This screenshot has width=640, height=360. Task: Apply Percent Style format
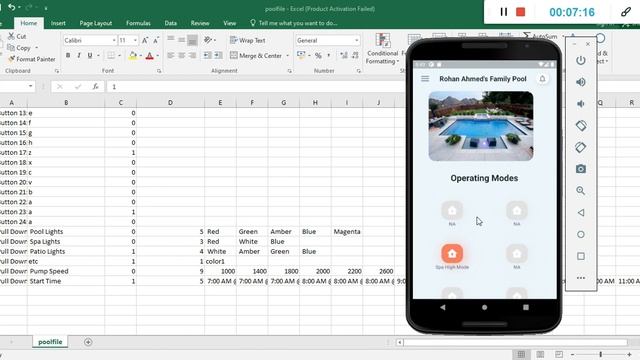coord(318,56)
